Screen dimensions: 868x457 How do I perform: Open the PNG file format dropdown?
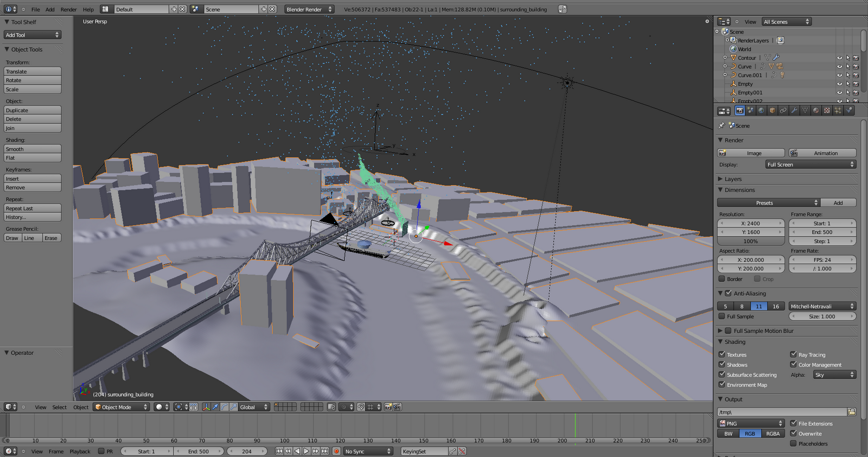pyautogui.click(x=751, y=423)
